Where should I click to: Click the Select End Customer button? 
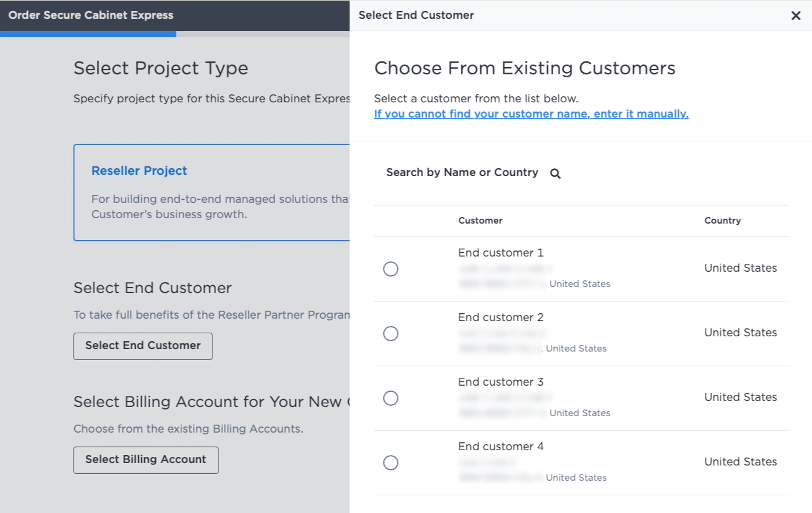[x=143, y=346]
